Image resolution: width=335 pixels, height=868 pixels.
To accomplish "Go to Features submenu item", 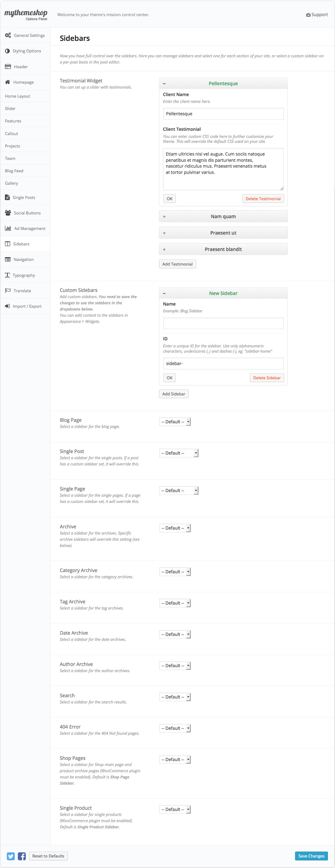I will [x=25, y=121].
